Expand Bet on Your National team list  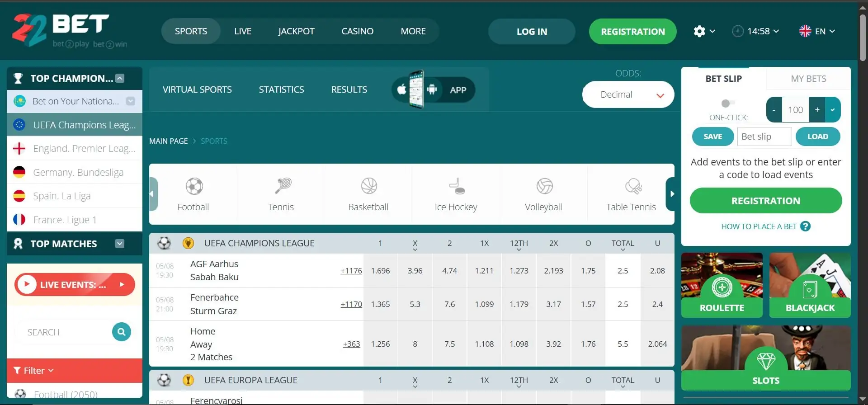coord(131,101)
